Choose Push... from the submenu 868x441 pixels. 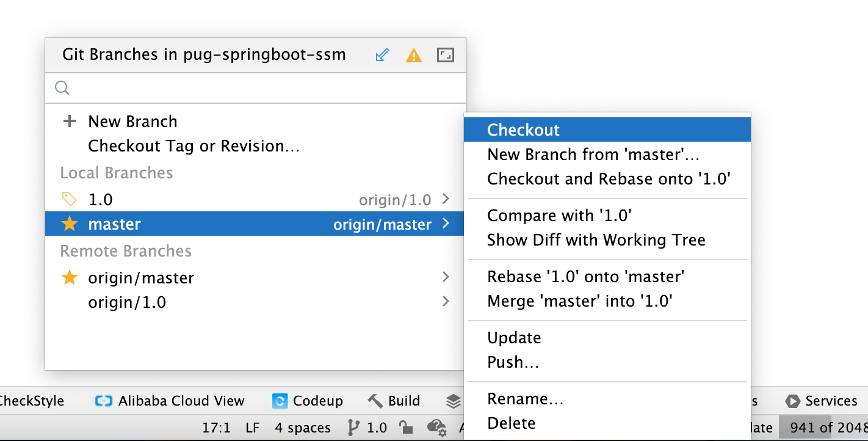(607, 362)
